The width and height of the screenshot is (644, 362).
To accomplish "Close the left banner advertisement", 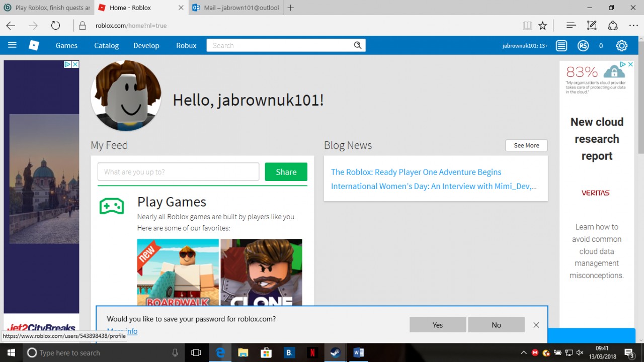I will pyautogui.click(x=75, y=64).
